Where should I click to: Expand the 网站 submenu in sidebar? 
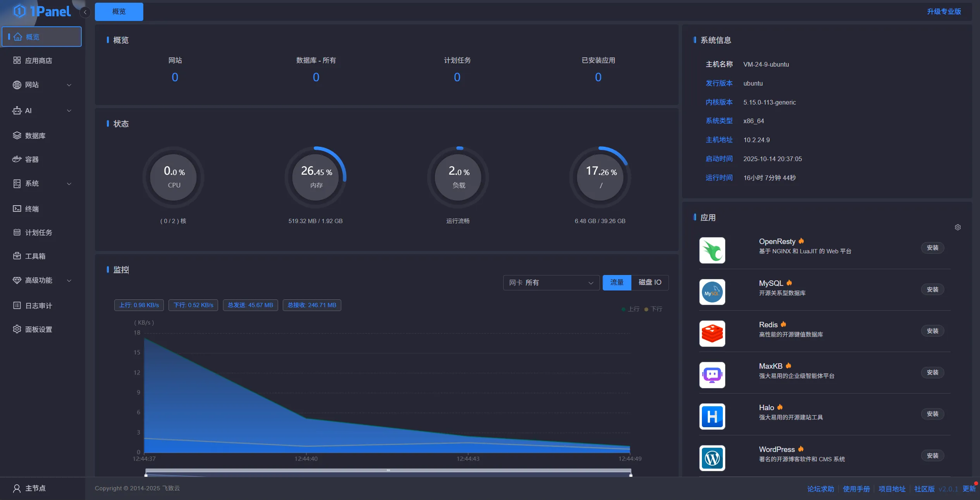[69, 85]
